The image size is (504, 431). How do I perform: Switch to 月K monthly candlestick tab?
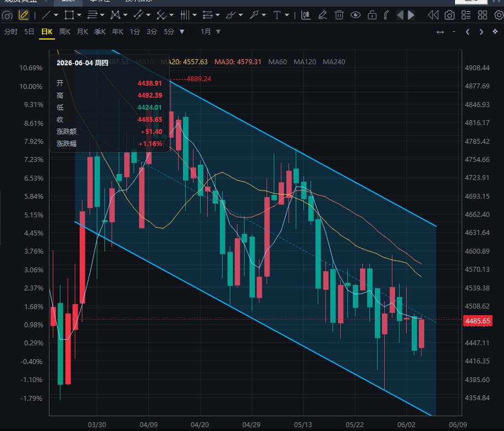pyautogui.click(x=82, y=32)
